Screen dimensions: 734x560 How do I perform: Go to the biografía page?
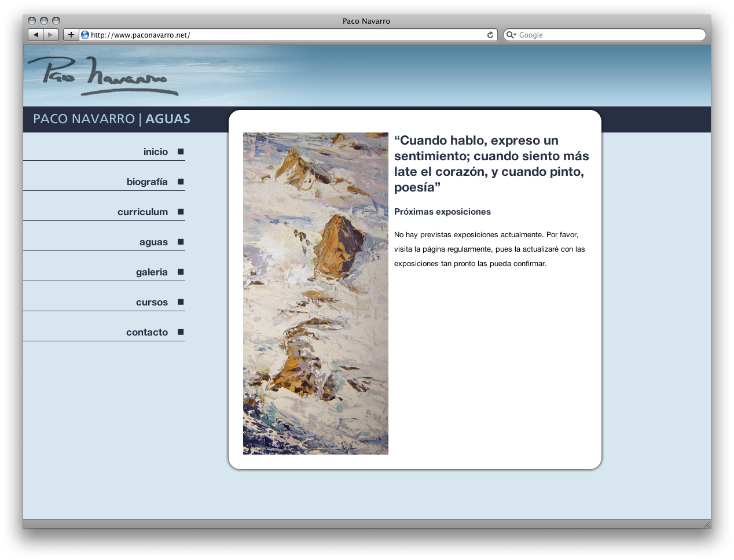[147, 182]
